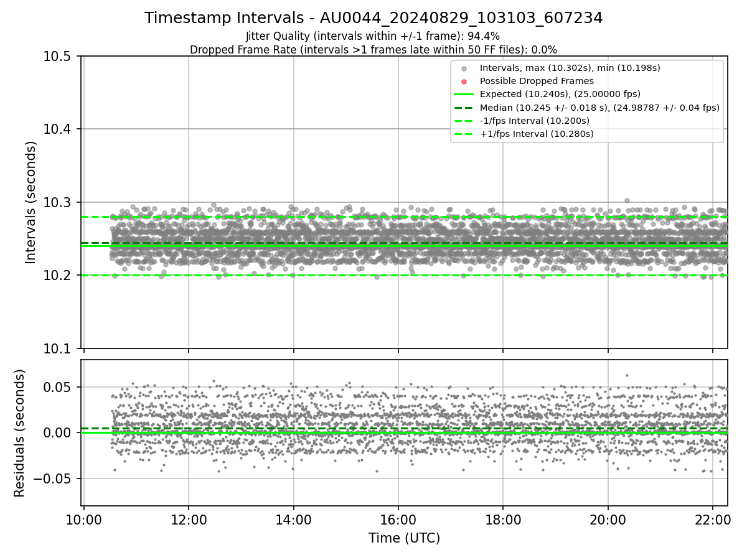Viewport: 747px width, 560px height.
Task: Click legend entry '+1/fps Interval (10.280s)'
Action: (x=537, y=134)
